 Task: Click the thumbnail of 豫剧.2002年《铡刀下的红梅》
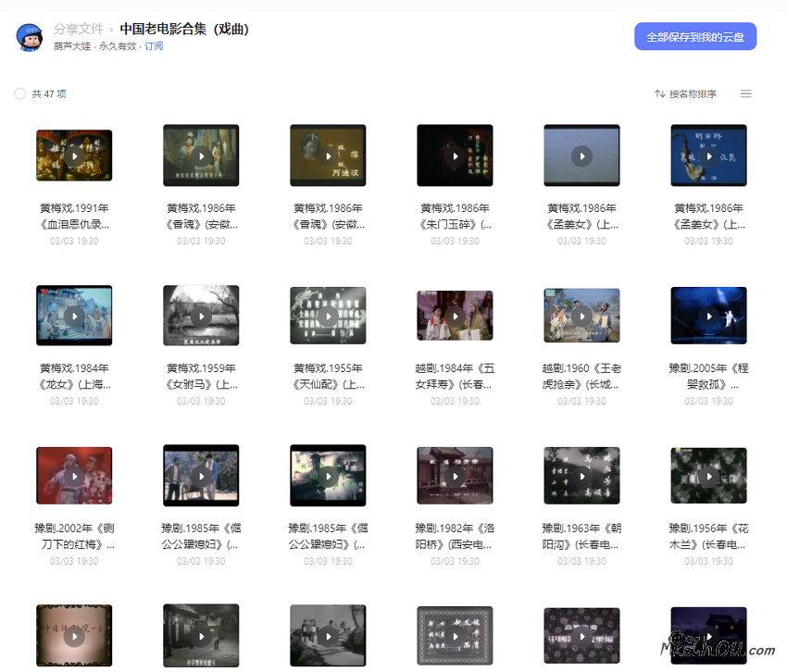(x=74, y=475)
